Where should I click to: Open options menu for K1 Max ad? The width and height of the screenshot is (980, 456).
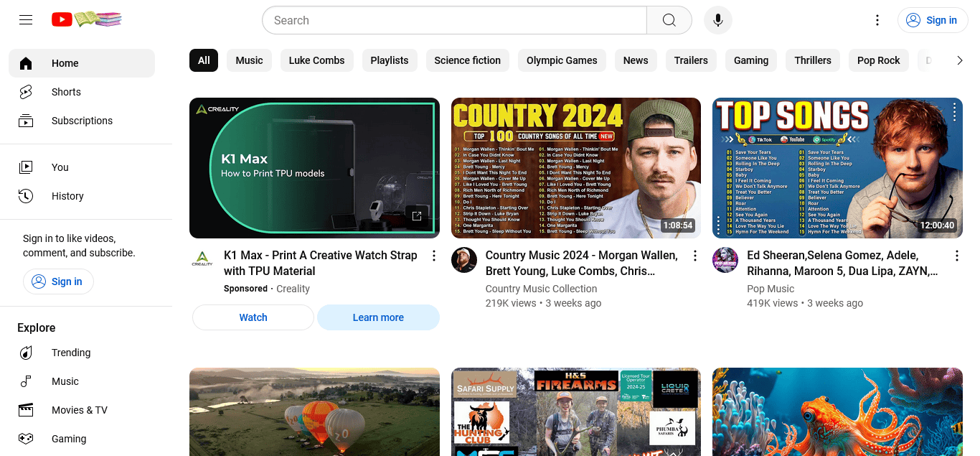[x=433, y=256]
